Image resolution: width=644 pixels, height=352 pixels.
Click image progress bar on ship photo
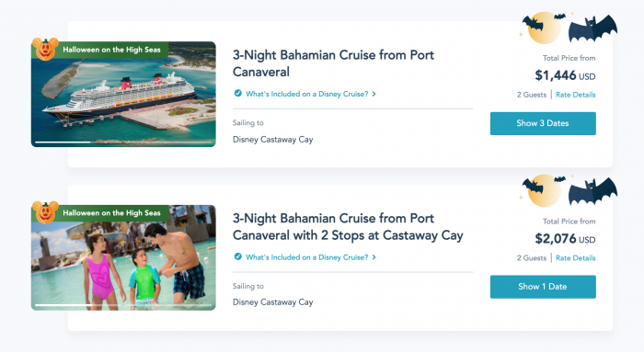coord(123,142)
